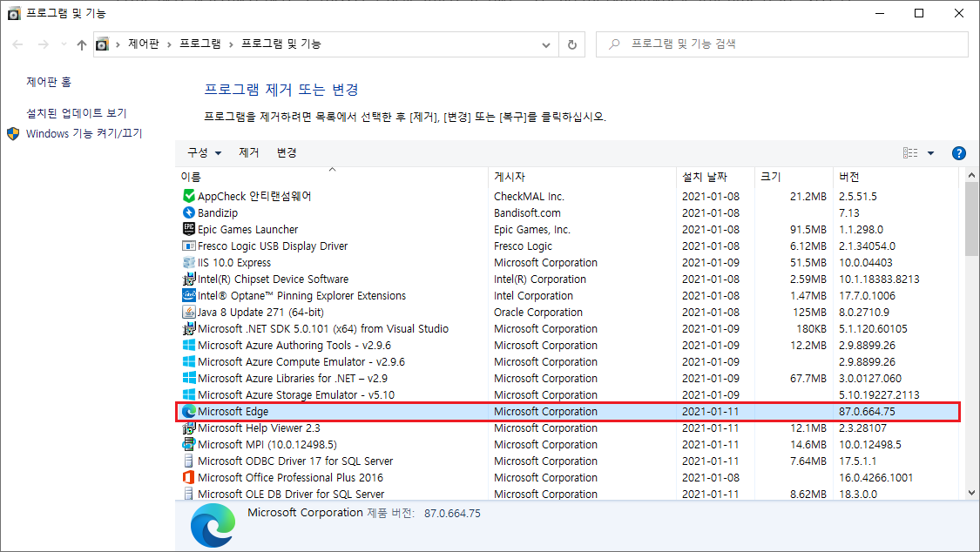The height and width of the screenshot is (552, 980).
Task: Click the scrollbar up arrow
Action: pos(971,176)
